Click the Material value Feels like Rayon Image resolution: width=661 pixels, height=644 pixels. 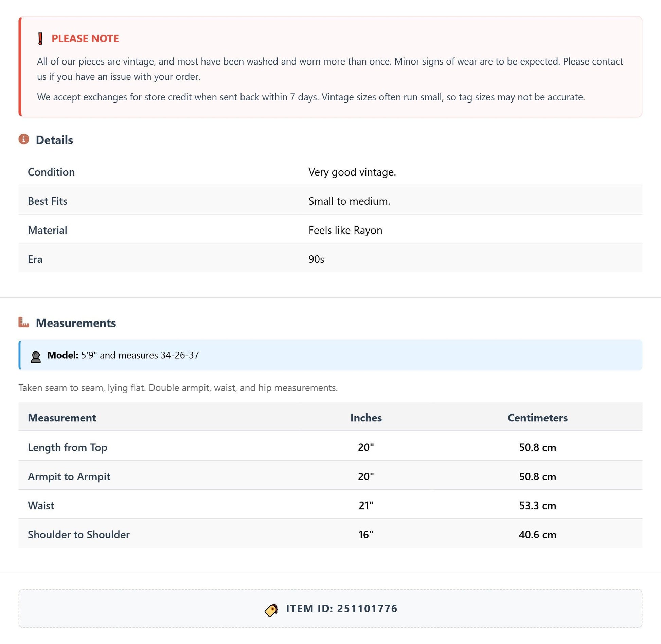click(x=345, y=230)
